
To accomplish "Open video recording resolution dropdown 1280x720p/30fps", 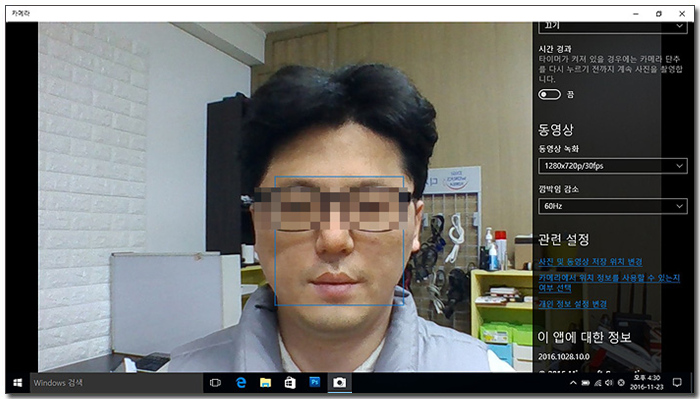I will click(x=612, y=166).
